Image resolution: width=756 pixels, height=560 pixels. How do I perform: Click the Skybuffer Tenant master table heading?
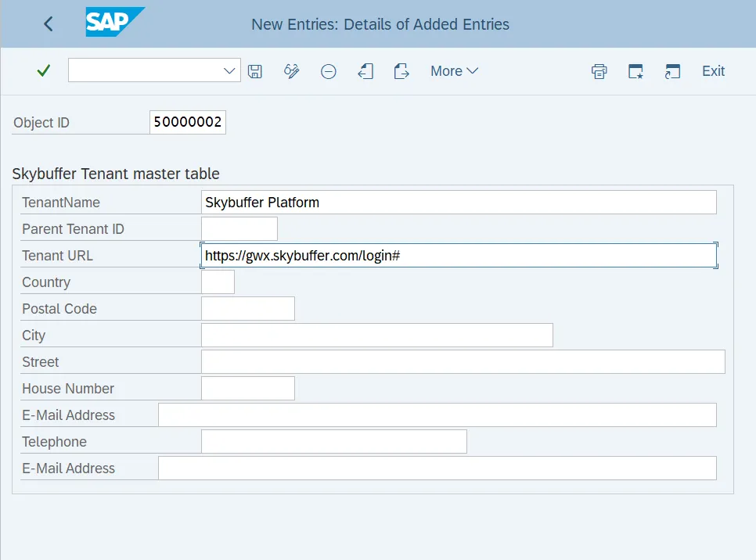coord(116,174)
